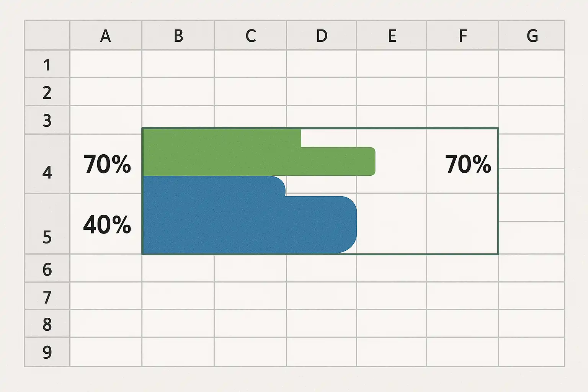Select row 3 header

(47, 120)
